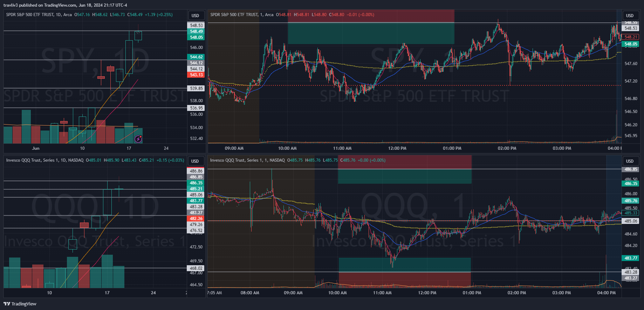Click the 08:00 AM label on QQQ 1-minute time axis

250,293
